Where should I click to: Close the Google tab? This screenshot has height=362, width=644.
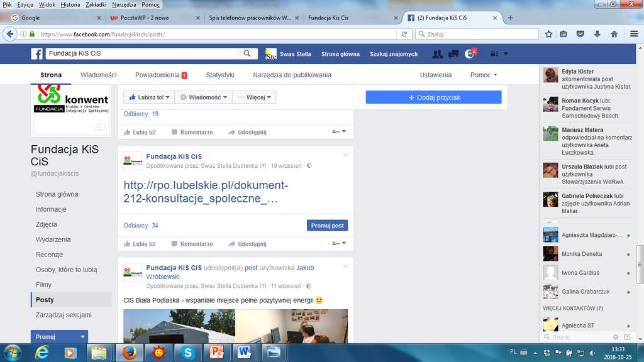pyautogui.click(x=99, y=18)
